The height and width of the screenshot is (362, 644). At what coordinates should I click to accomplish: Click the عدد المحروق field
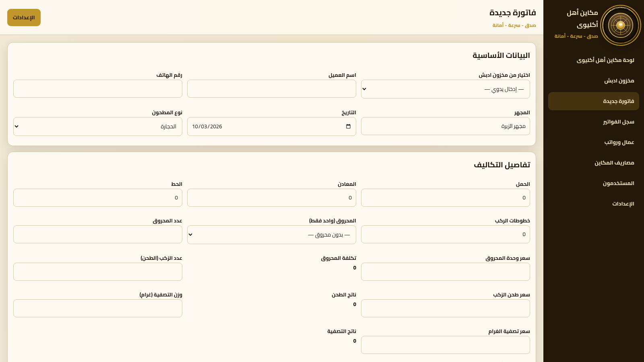pos(98,234)
